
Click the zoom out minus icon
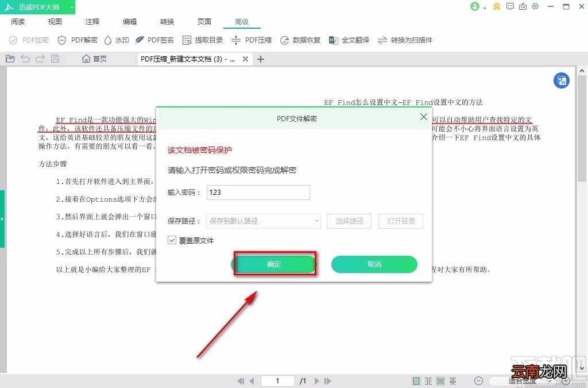click(478, 381)
